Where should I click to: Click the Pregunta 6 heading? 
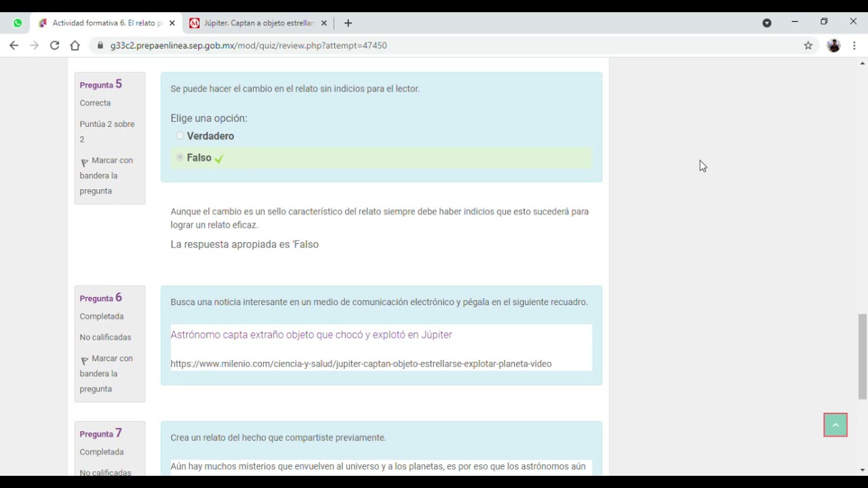[100, 298]
